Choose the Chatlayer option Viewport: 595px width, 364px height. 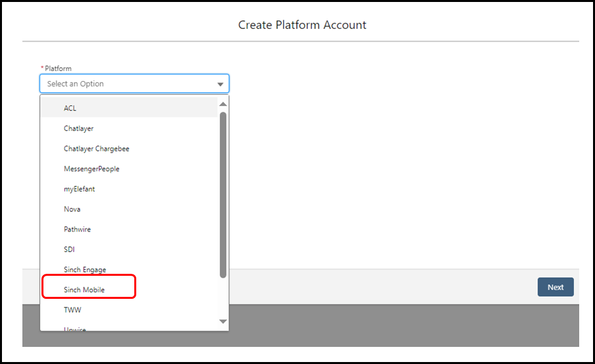(130, 128)
